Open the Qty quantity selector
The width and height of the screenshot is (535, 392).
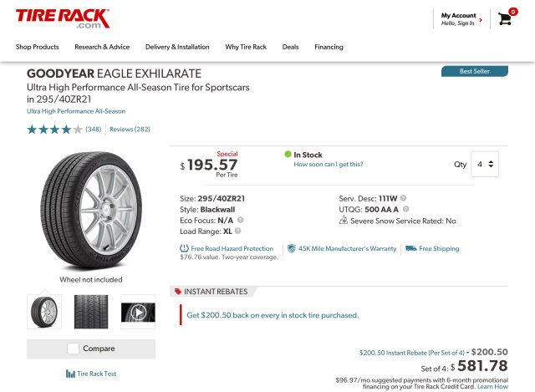[x=484, y=164]
